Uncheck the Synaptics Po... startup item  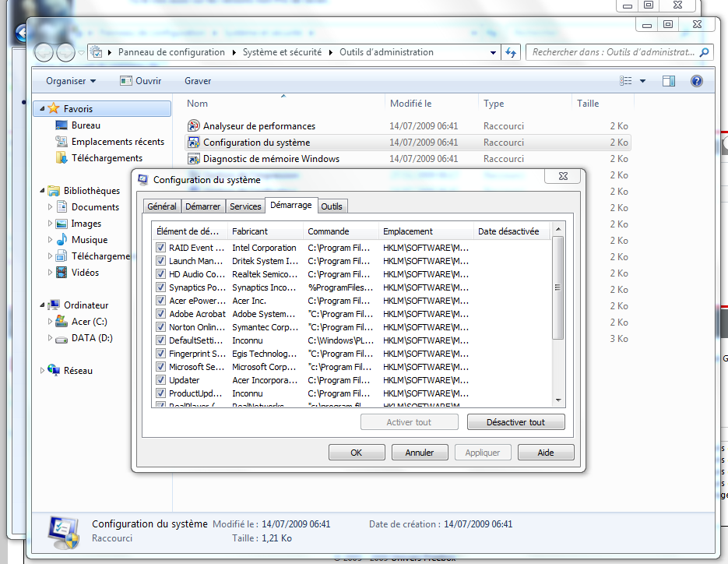coord(160,287)
